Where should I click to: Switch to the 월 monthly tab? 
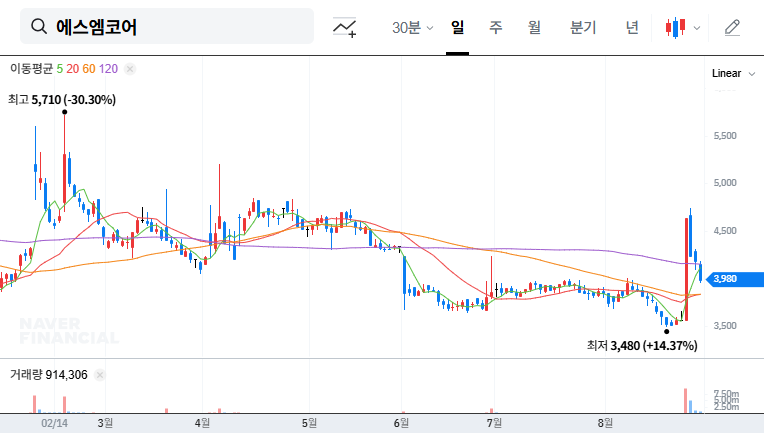click(534, 28)
